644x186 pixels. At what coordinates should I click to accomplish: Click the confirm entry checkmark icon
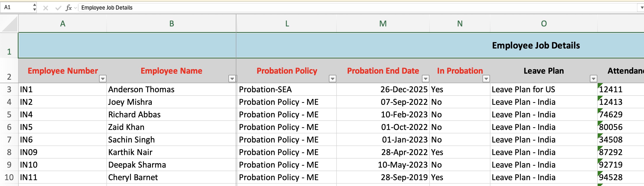click(x=58, y=8)
